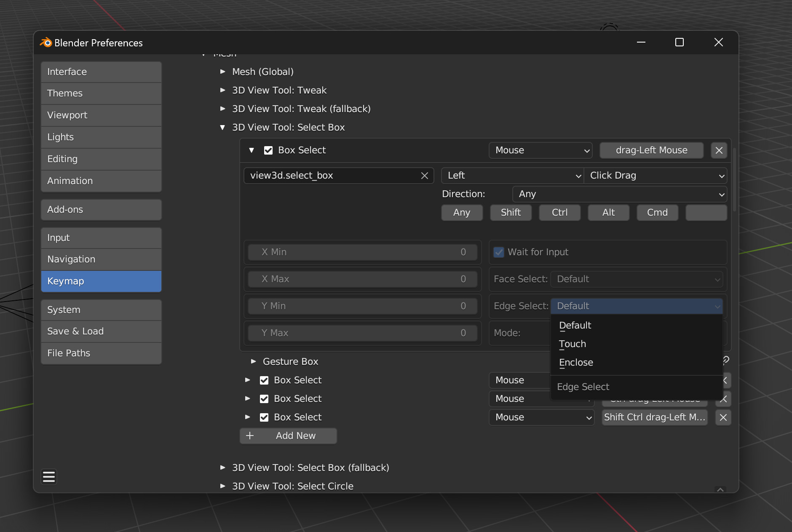Open the hamburger preferences menu icon
The image size is (792, 532).
tap(49, 477)
